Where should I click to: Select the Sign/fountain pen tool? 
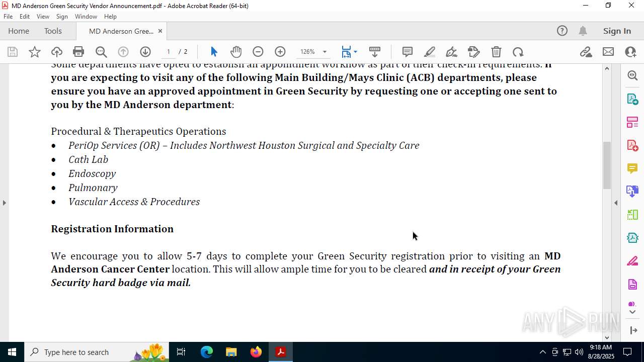[x=452, y=52]
